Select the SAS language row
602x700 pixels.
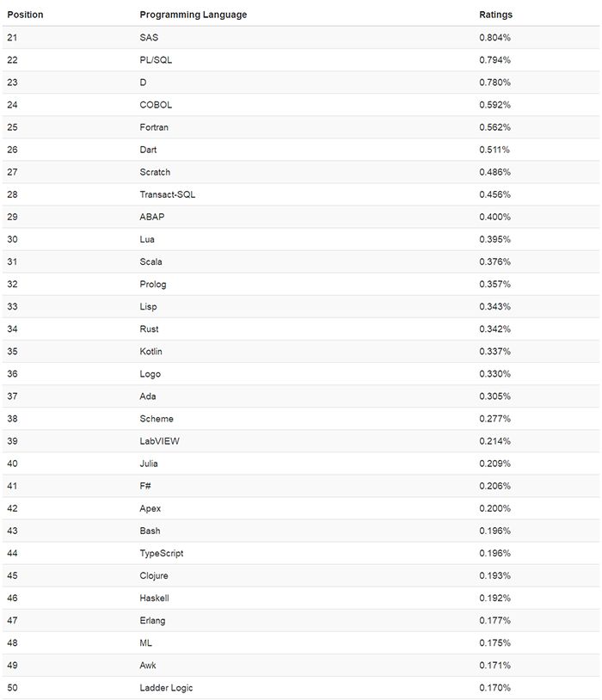301,38
